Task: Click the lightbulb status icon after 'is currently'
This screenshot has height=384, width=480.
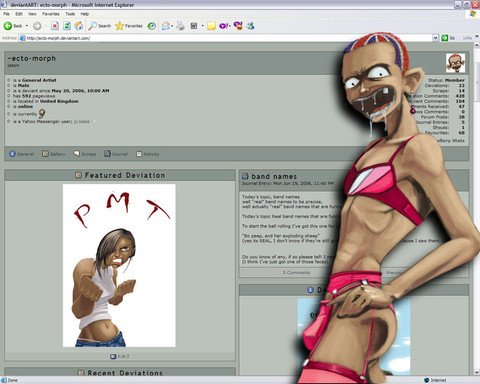Action: 42,113
